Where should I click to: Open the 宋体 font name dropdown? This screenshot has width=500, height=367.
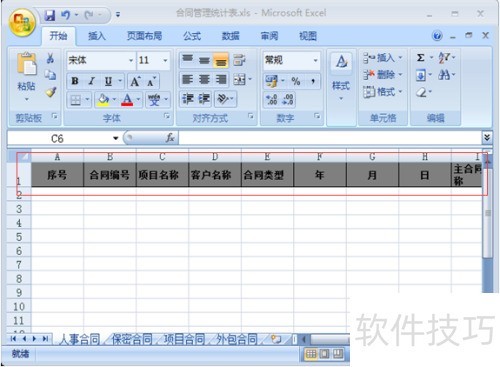click(x=131, y=60)
